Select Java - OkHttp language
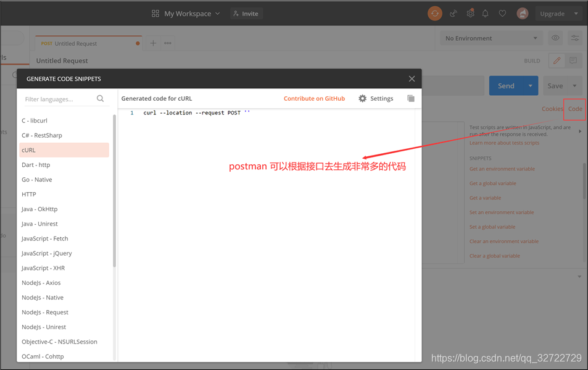 (64, 209)
